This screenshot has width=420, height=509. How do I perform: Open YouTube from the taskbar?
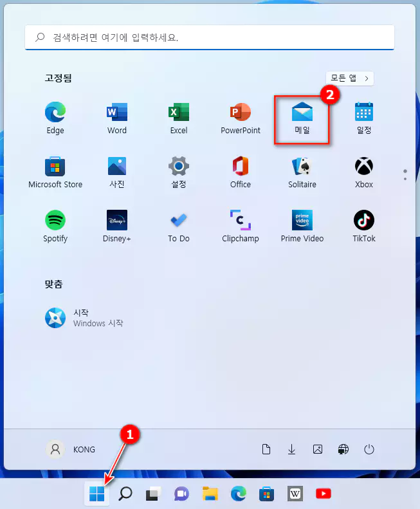click(324, 494)
